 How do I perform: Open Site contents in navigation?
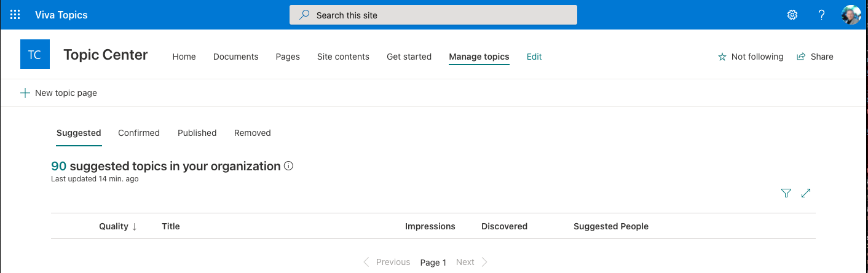click(343, 57)
